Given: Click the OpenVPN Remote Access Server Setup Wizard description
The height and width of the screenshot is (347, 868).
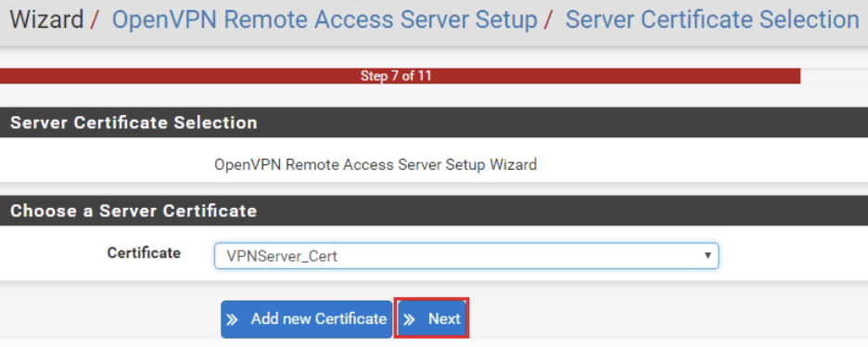Looking at the screenshot, I should tap(376, 165).
